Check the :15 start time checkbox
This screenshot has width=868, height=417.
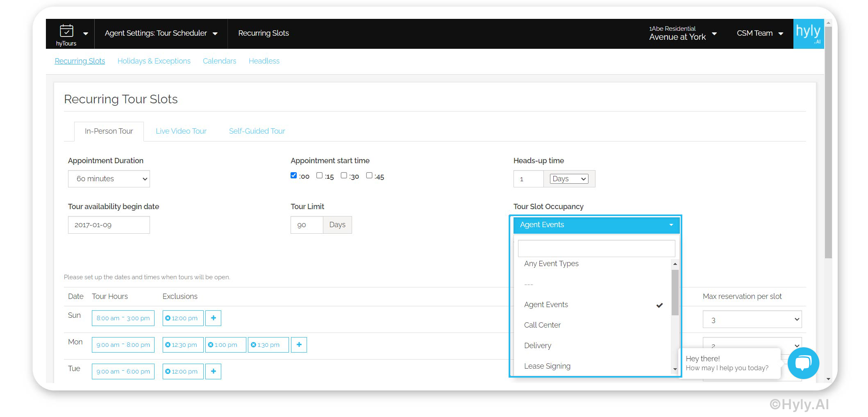point(319,175)
